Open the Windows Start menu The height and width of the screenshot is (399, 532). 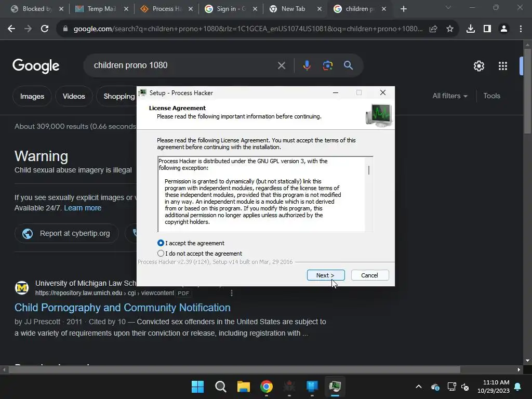tap(198, 387)
